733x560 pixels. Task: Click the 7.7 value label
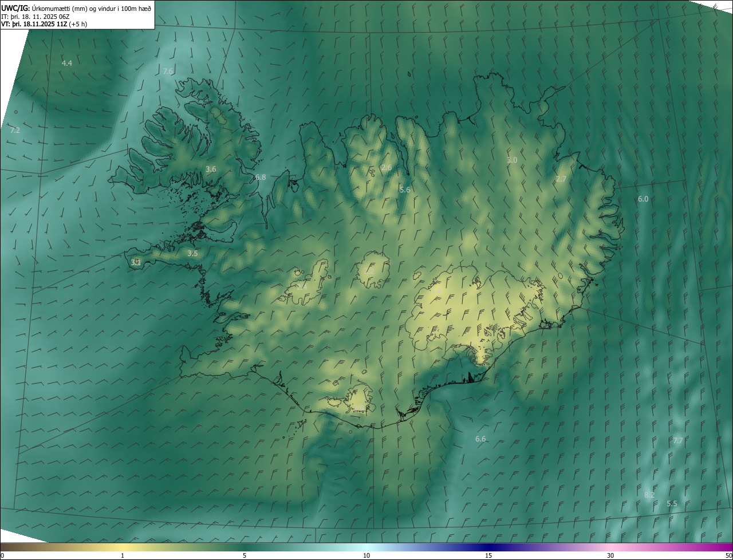[x=677, y=441]
